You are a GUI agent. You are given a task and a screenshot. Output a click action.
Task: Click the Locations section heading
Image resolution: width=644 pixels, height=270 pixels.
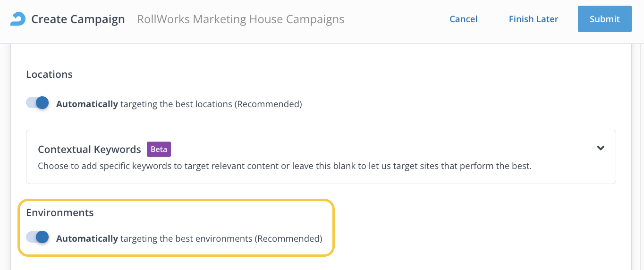(49, 75)
